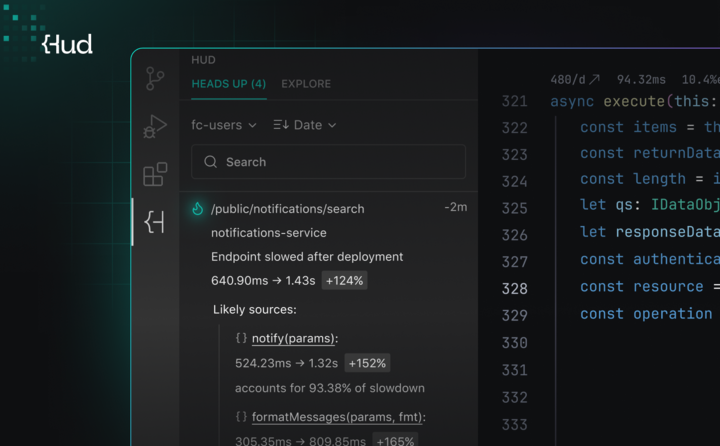Click the -2m timestamp
Image resolution: width=720 pixels, height=446 pixels.
click(x=456, y=207)
